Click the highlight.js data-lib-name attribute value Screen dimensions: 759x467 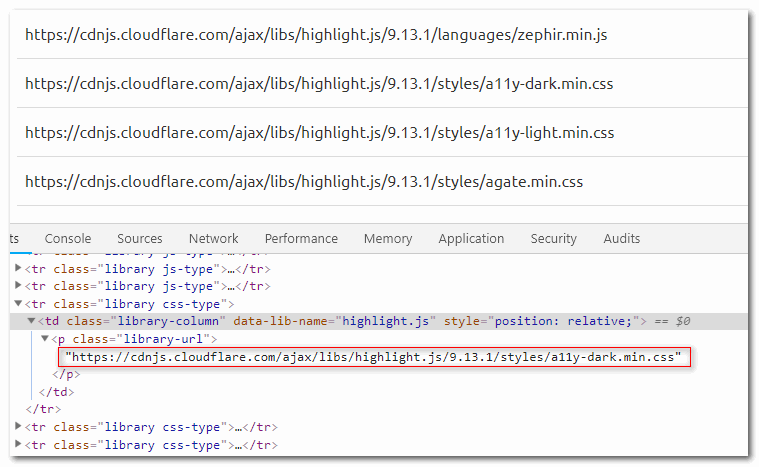point(385,321)
